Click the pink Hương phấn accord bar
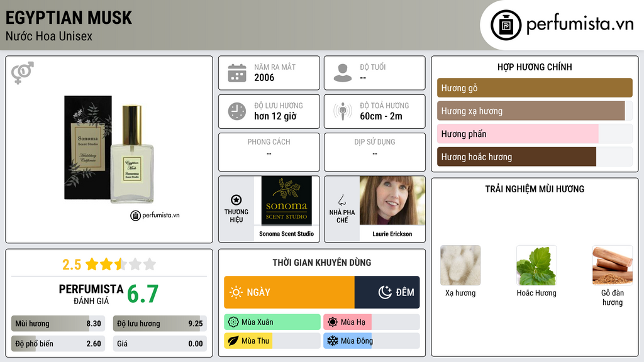644x362 pixels. point(535,134)
